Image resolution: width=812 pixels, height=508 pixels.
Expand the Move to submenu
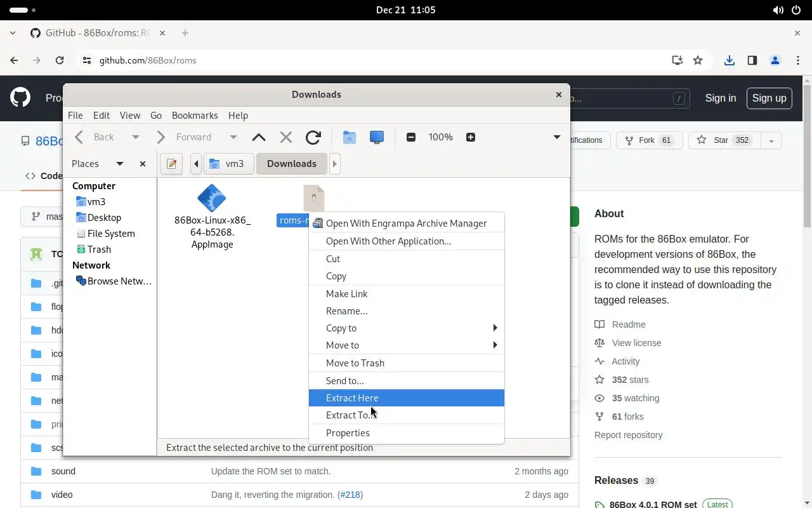(x=406, y=345)
